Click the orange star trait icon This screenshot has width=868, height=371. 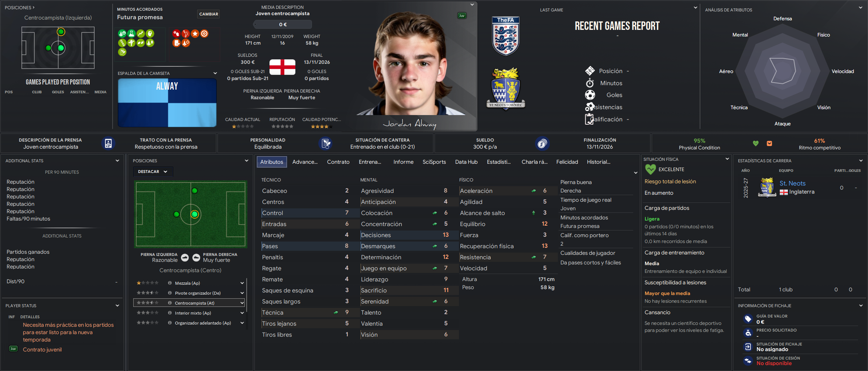pos(195,34)
